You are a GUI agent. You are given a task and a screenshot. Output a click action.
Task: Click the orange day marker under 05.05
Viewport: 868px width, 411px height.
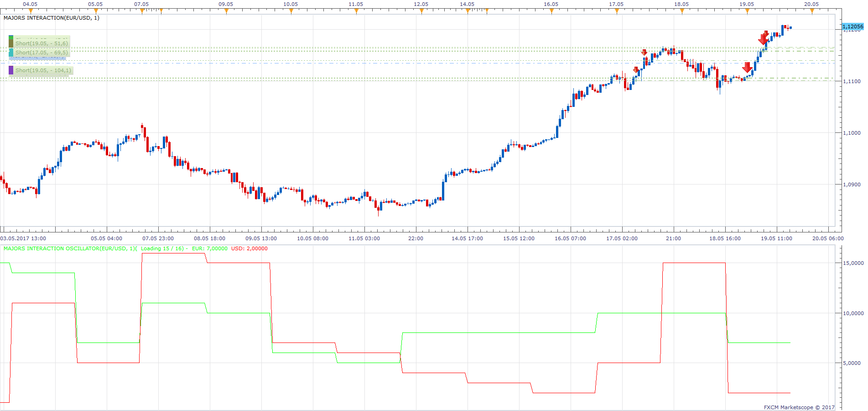(96, 11)
